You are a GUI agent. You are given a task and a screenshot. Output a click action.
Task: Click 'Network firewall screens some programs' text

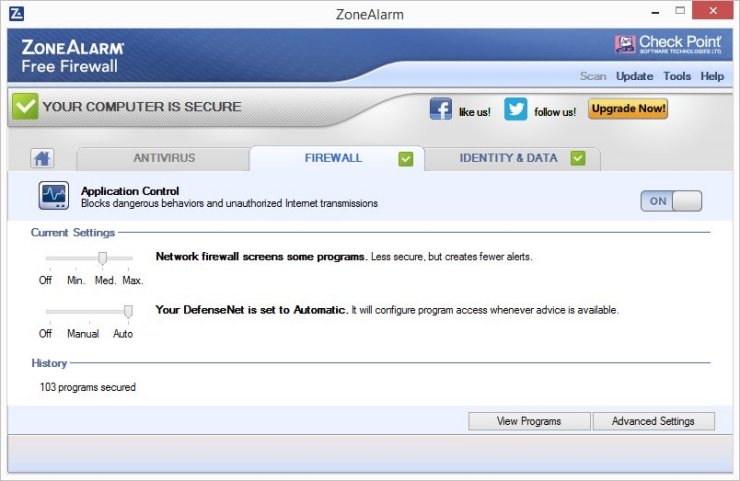(261, 257)
